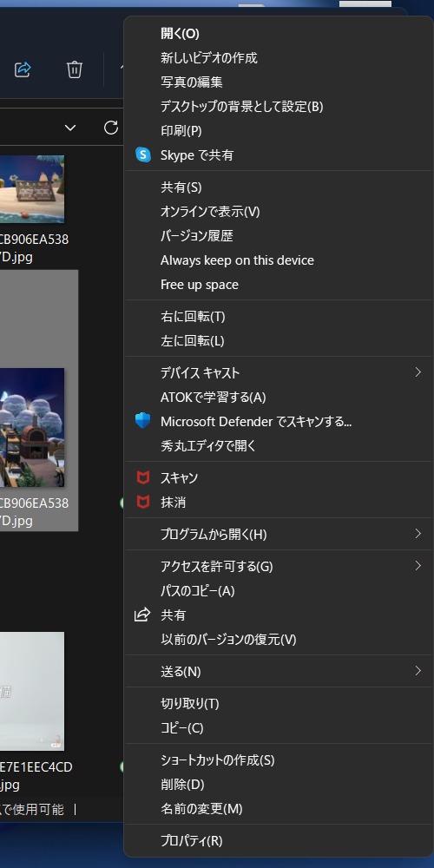Select 開く(O) from context menu

click(279, 33)
